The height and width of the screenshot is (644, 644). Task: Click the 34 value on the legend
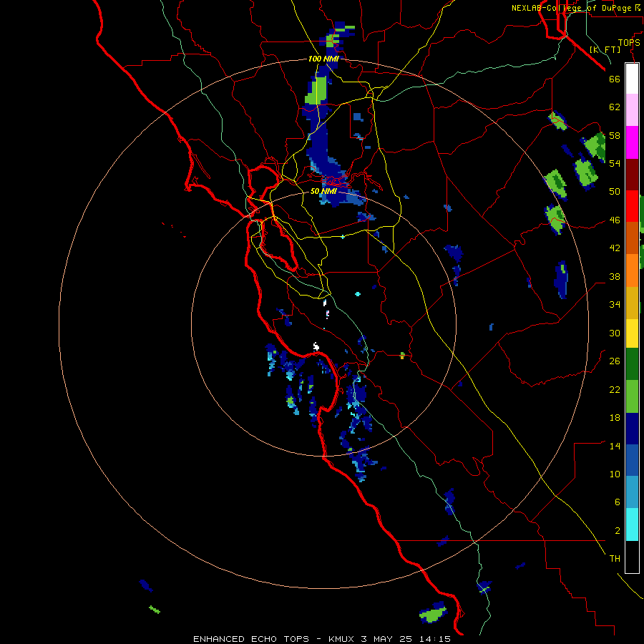(x=615, y=304)
